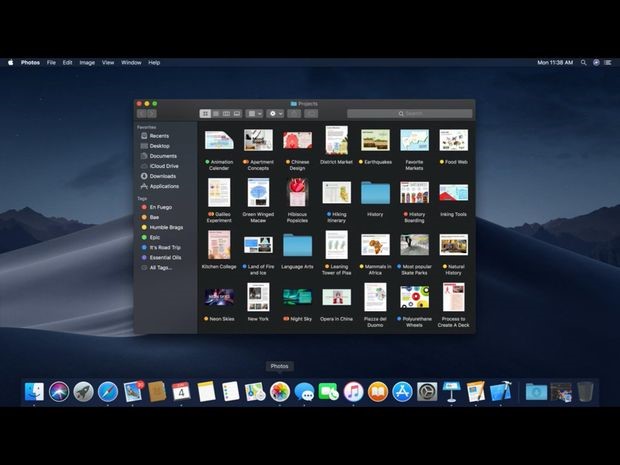Switch Finder to column view
The image size is (620, 465).
pos(226,114)
